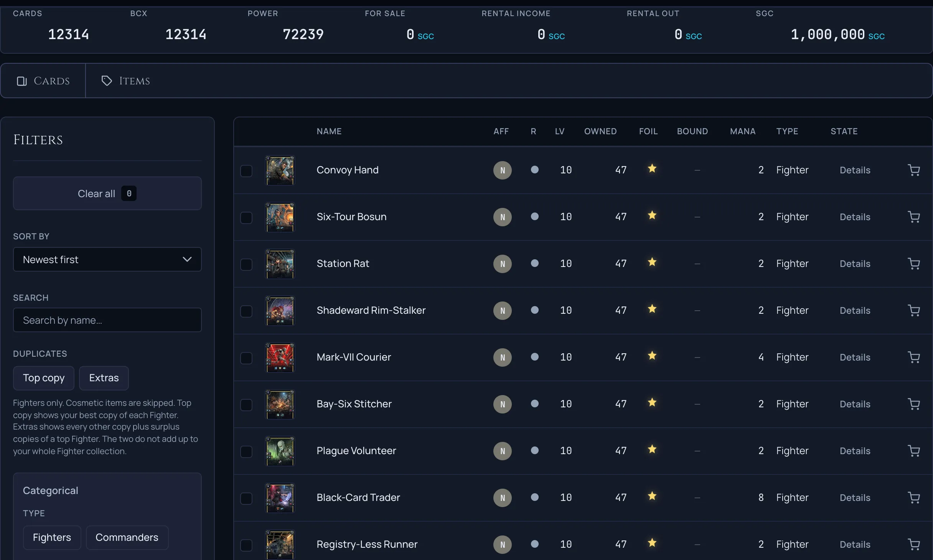Open Details for Convoy Hand
Screen dimensions: 933x560
pos(855,170)
